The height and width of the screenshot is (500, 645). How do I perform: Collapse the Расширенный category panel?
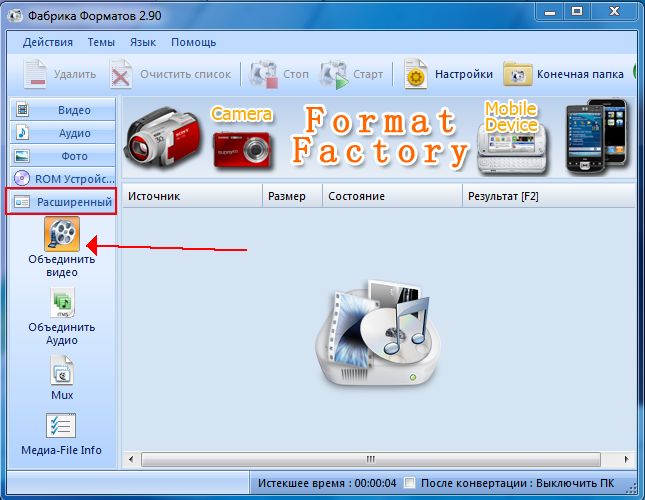click(x=62, y=201)
